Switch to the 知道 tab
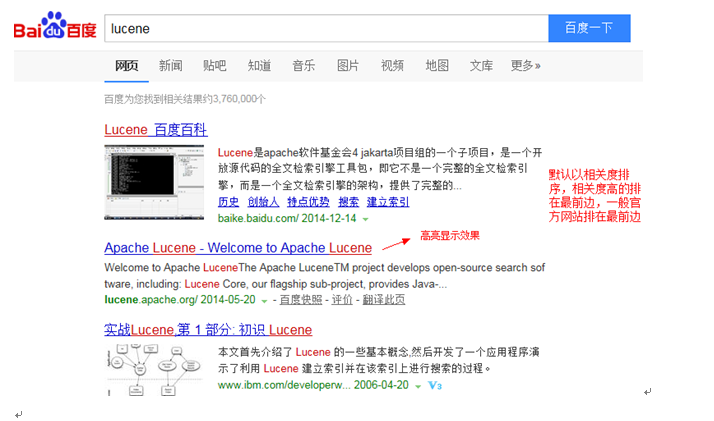The image size is (714, 421). pos(259,66)
